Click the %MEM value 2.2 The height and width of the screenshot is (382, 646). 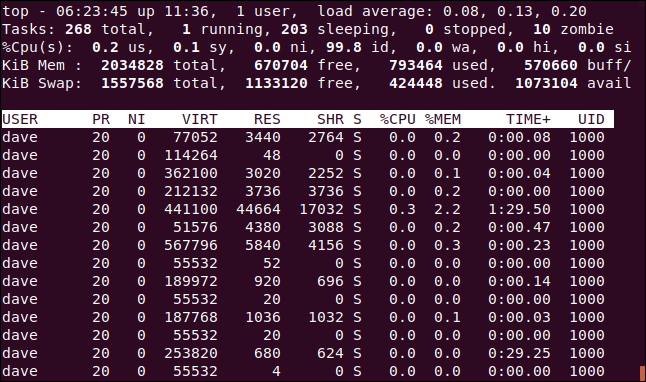pos(447,209)
